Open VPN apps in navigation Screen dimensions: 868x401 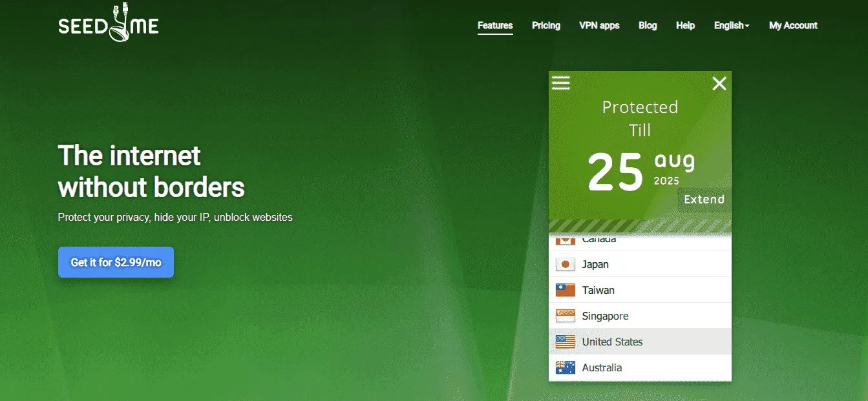599,26
